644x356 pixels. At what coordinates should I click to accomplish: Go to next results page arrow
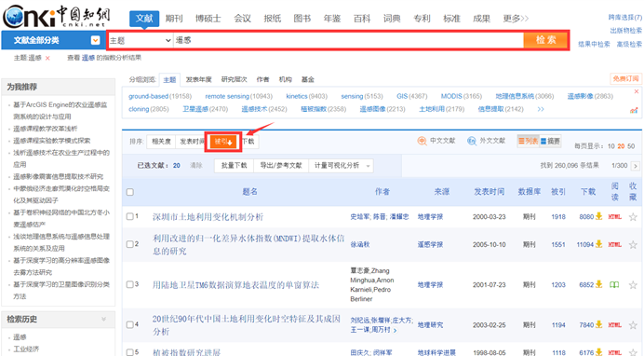click(x=636, y=166)
